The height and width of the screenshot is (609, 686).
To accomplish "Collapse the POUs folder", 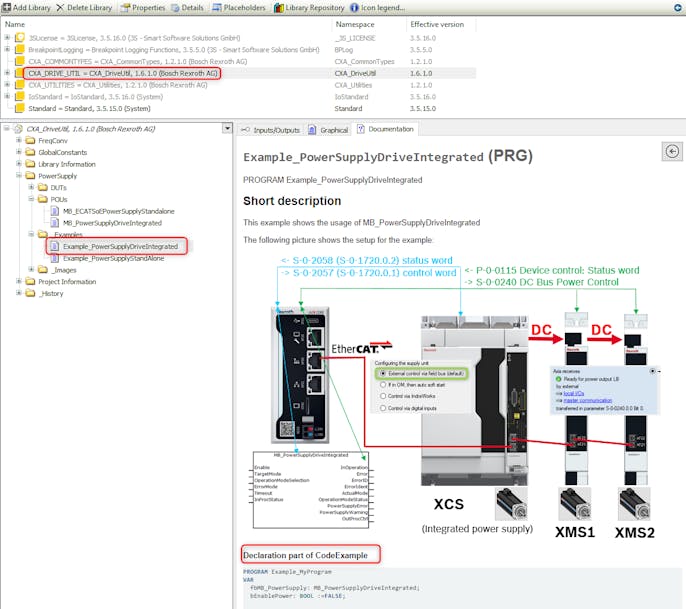I will [31, 199].
